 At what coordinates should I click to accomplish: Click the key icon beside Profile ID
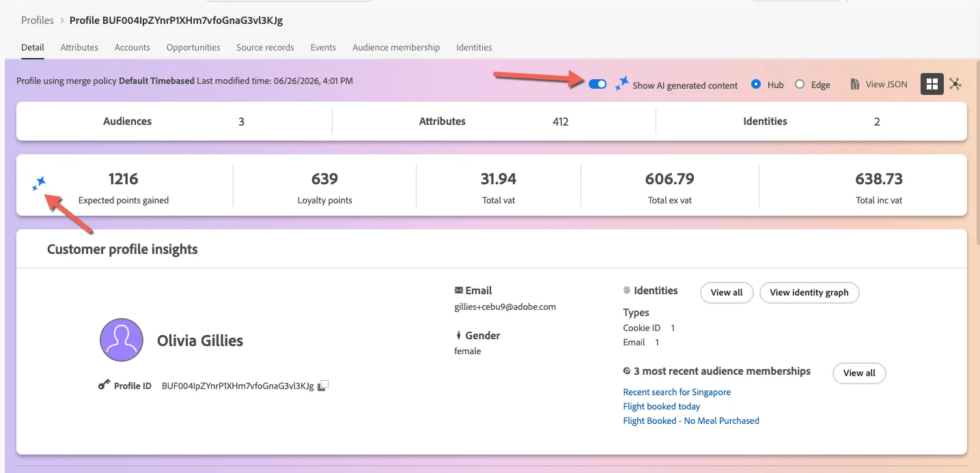click(104, 385)
